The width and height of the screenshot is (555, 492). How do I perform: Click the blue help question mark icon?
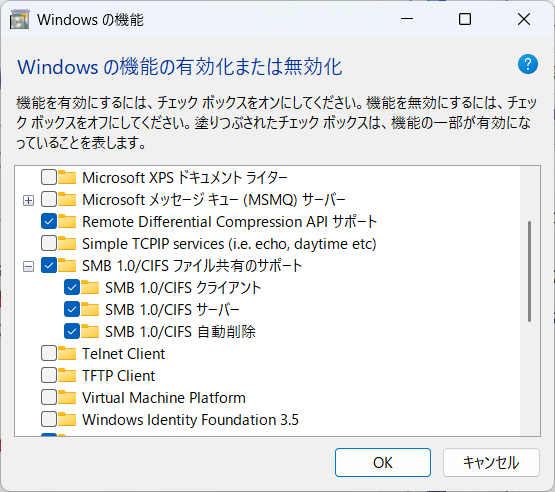(x=528, y=64)
